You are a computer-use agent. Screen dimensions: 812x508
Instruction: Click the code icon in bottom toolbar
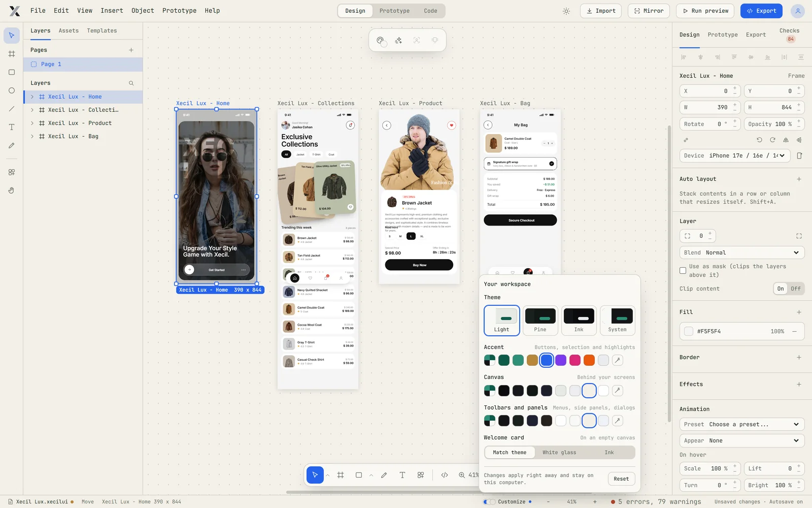point(445,475)
